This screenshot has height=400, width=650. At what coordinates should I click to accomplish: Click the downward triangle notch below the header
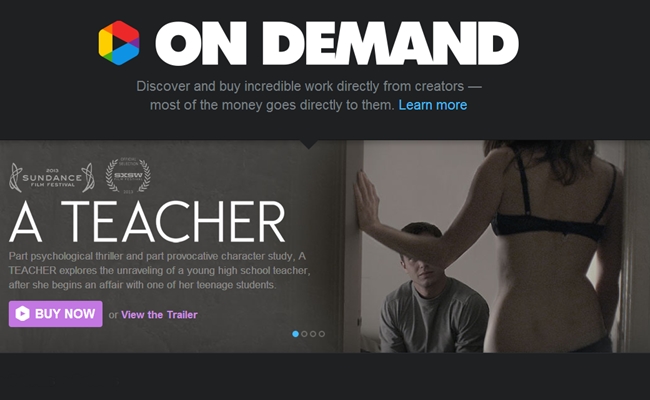click(x=309, y=144)
